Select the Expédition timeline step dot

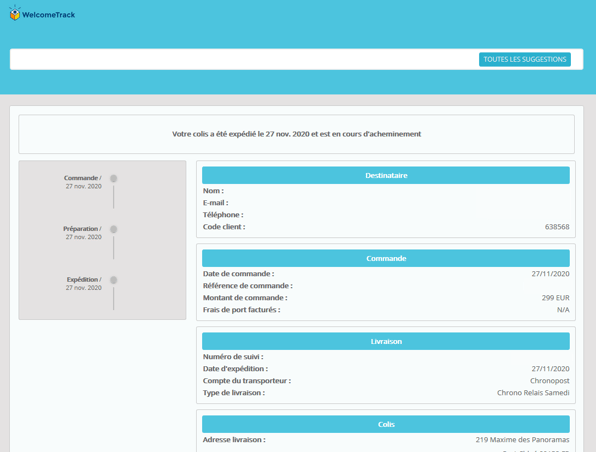click(113, 280)
